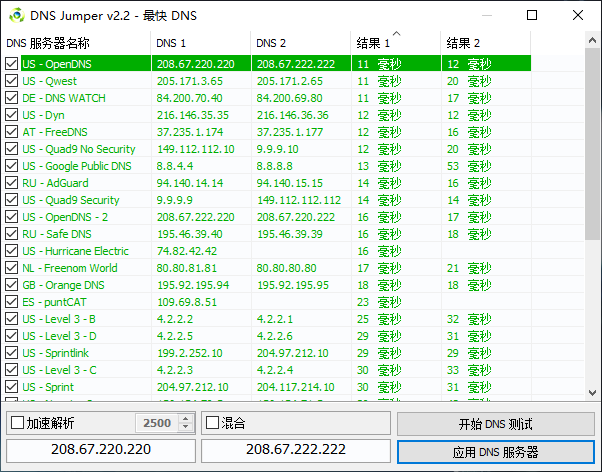Click DNS 1 address 94.140.14.14

(190, 183)
